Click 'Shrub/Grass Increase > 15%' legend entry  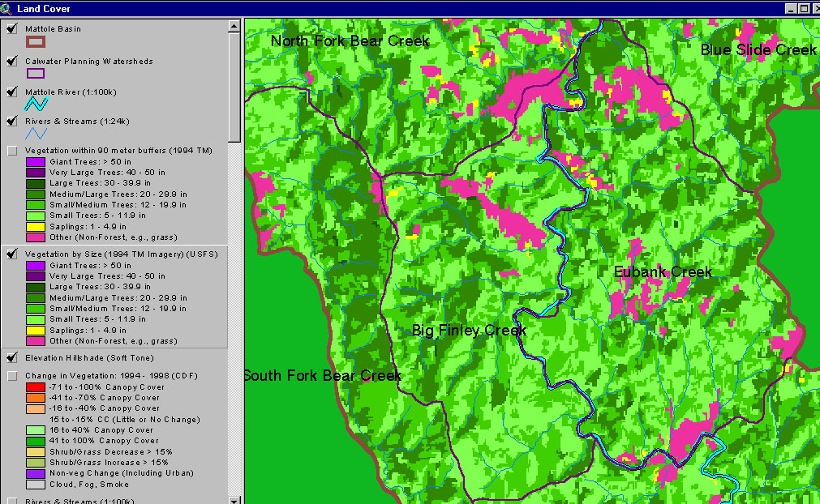point(109,463)
